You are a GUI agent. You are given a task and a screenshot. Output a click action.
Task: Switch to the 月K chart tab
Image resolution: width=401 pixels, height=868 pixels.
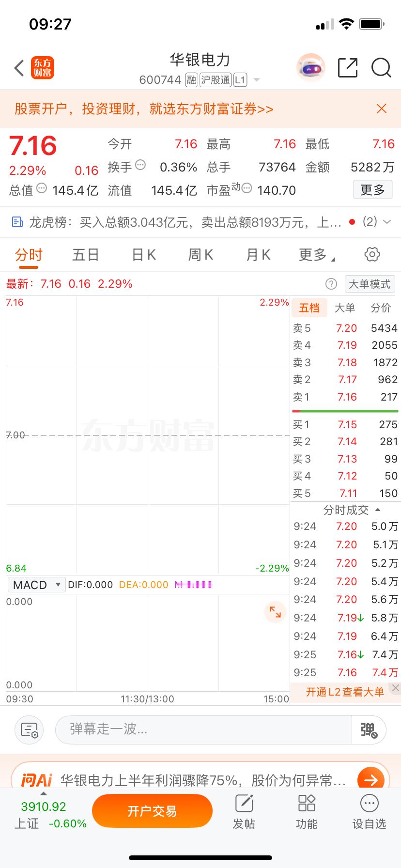coord(258,255)
